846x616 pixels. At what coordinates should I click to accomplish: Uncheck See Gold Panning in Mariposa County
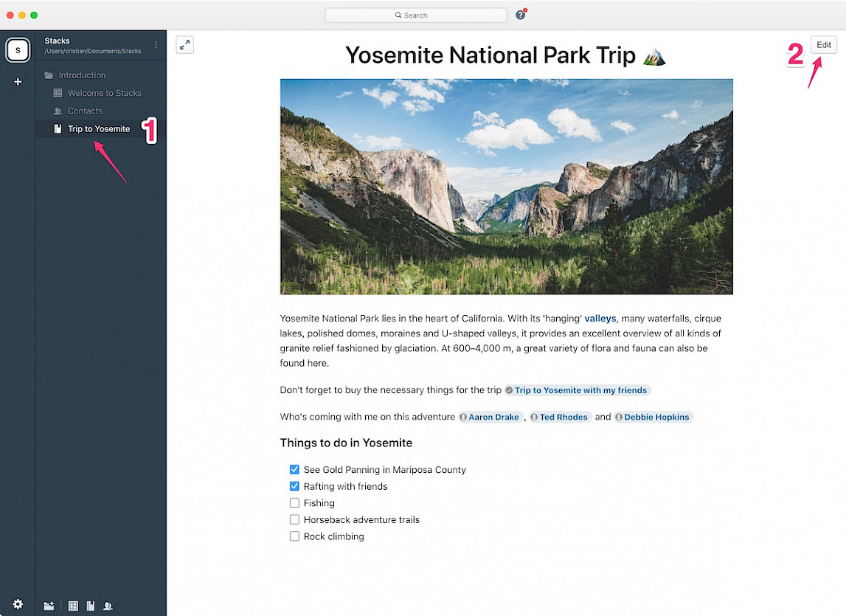[x=294, y=470]
